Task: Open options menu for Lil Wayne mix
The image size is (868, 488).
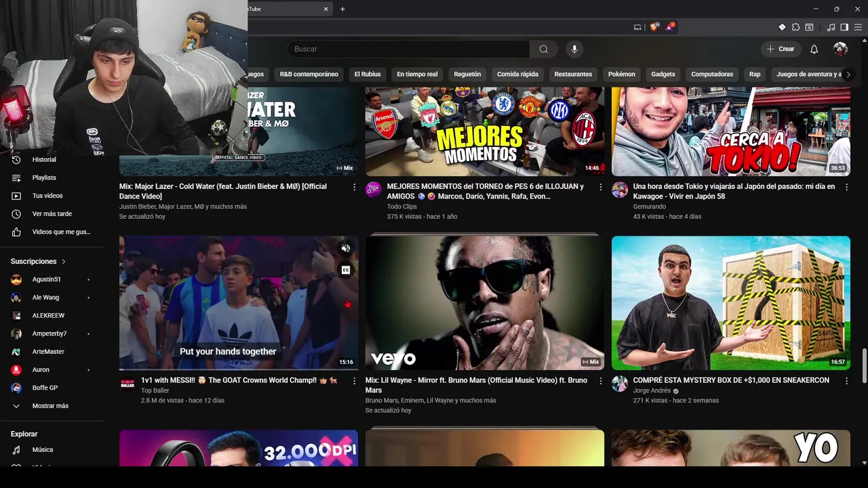Action: tap(600, 381)
